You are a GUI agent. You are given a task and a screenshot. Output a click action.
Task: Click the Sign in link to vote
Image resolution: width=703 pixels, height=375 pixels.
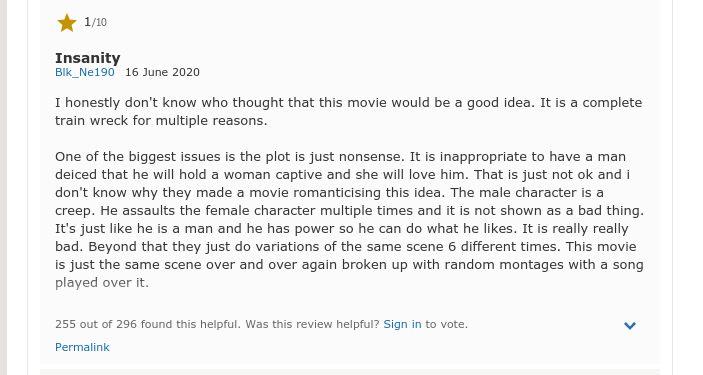[x=402, y=324]
